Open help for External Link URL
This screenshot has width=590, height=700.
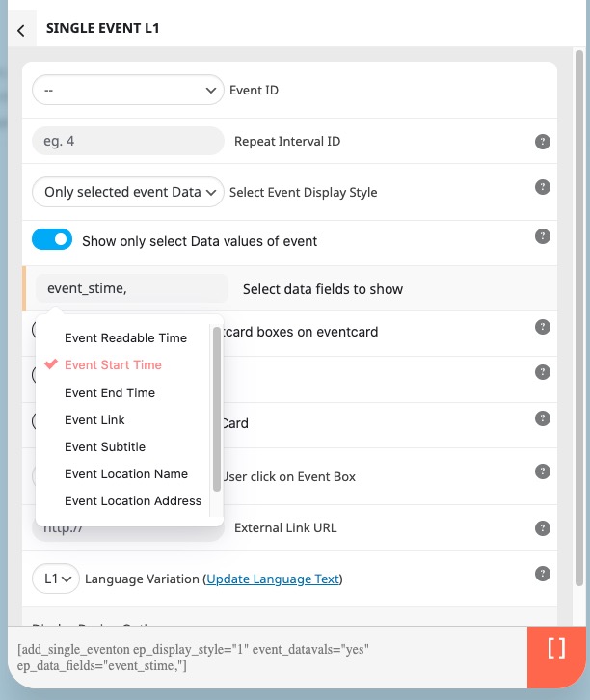(x=542, y=528)
